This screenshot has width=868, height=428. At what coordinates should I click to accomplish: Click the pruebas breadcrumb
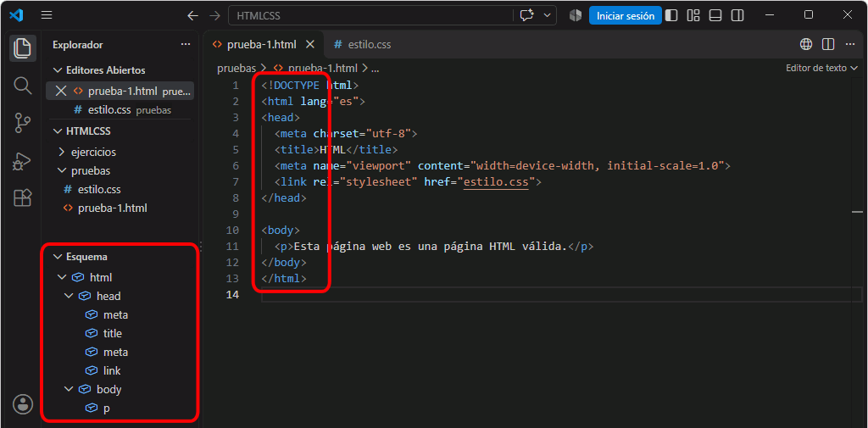click(236, 68)
